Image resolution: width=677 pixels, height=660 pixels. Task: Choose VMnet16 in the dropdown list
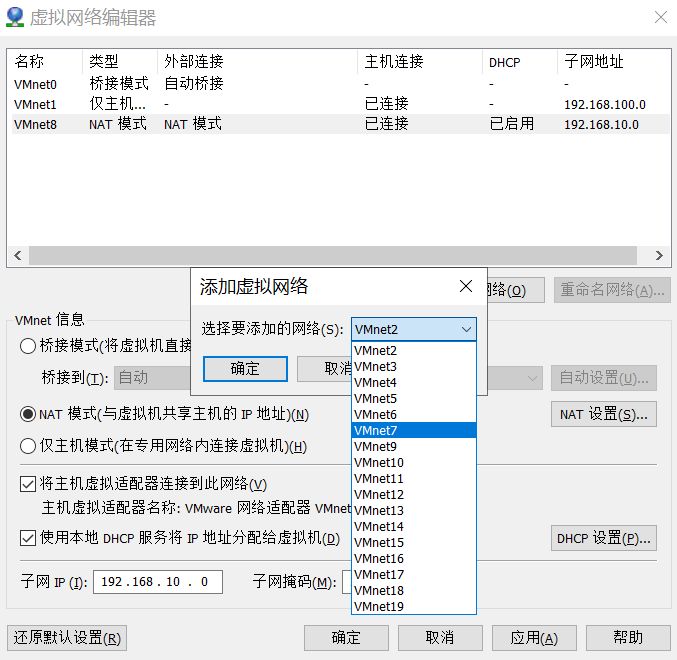(x=414, y=558)
